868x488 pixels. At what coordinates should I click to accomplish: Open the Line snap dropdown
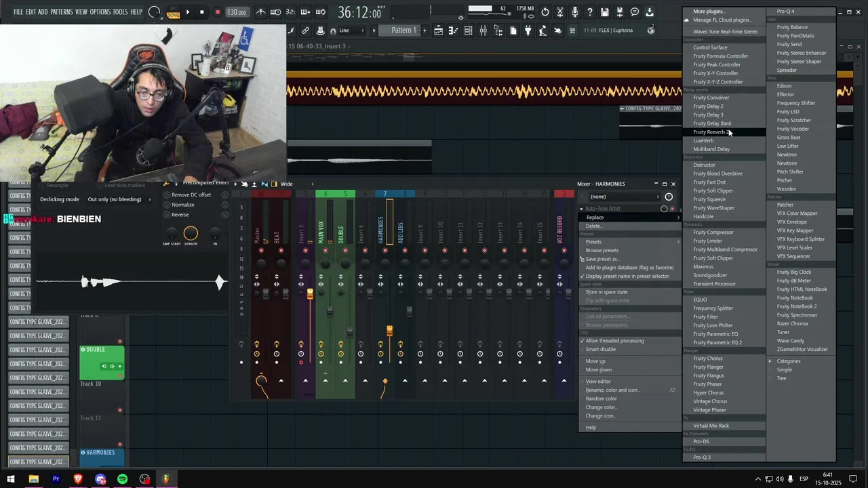349,30
